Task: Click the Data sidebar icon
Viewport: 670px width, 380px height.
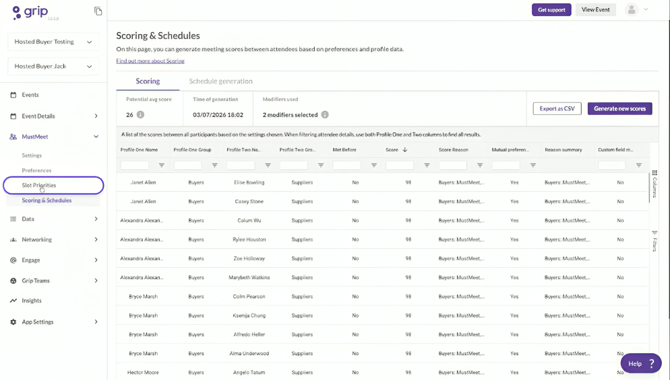Action: point(13,219)
